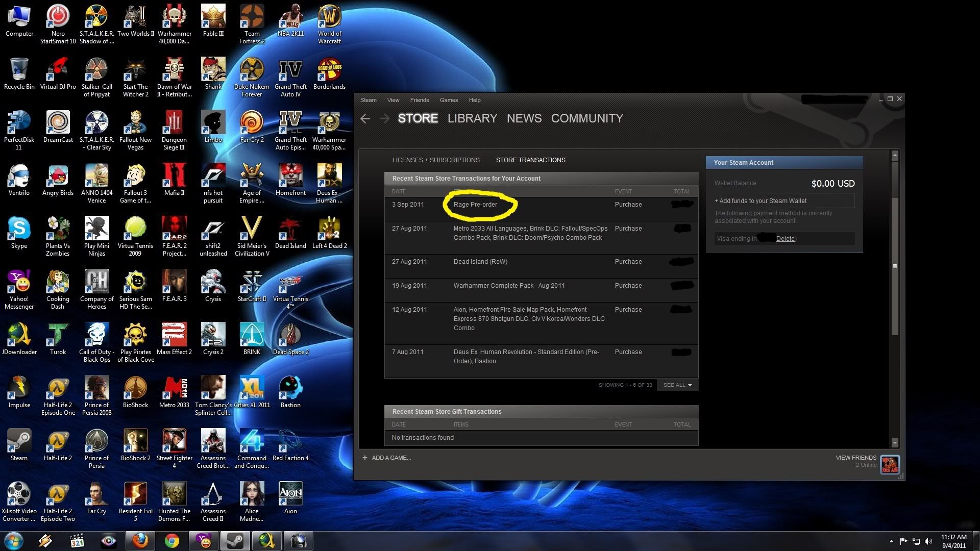Open the Friends menu in Steam

pyautogui.click(x=419, y=100)
